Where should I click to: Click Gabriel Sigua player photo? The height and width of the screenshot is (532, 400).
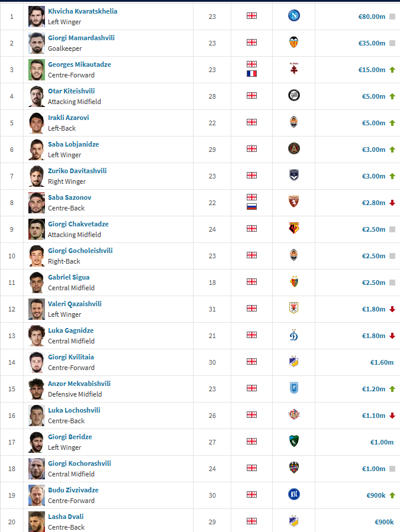(x=37, y=283)
